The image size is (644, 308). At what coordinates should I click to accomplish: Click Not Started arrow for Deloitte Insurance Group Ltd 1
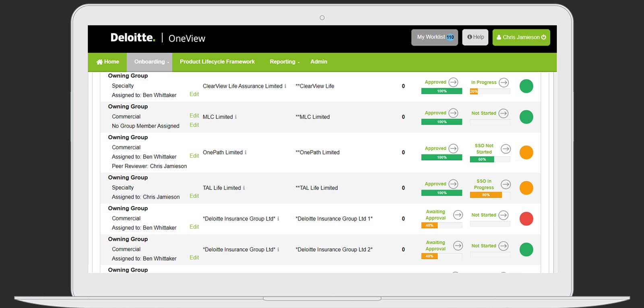click(x=504, y=215)
